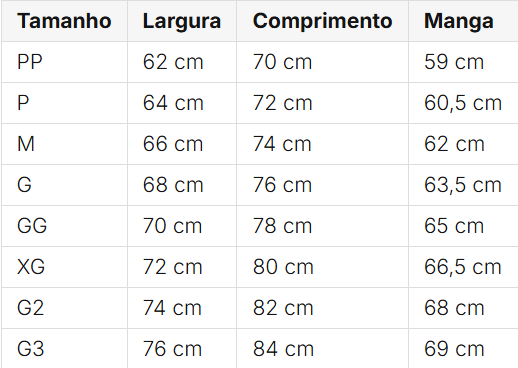Select the PP size cell
Screen dimensions: 518x368
click(x=64, y=62)
